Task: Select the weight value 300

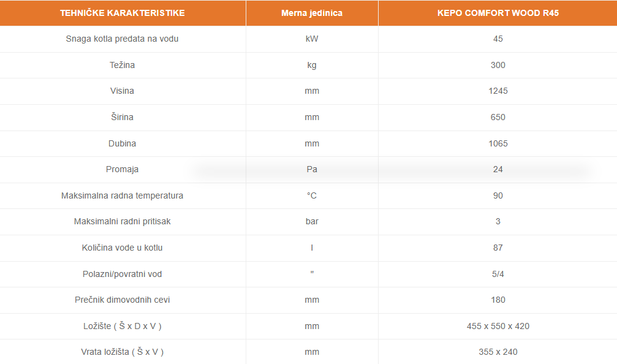Action: click(498, 65)
